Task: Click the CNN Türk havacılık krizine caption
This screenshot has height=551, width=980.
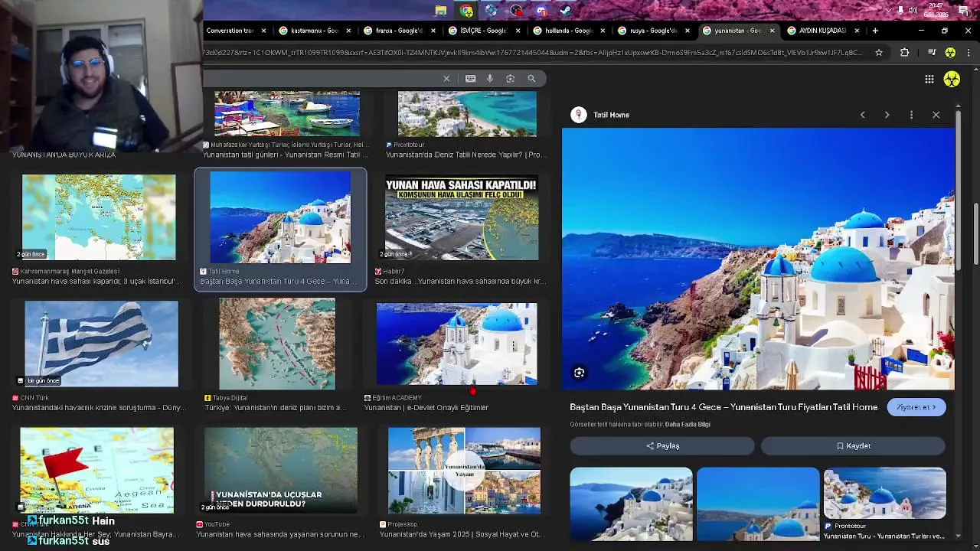Action: click(x=99, y=407)
